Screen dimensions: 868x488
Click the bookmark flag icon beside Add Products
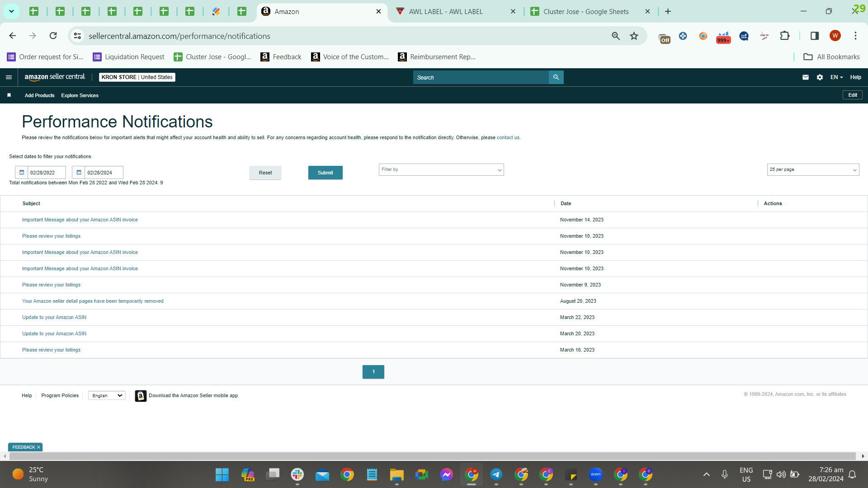9,95
